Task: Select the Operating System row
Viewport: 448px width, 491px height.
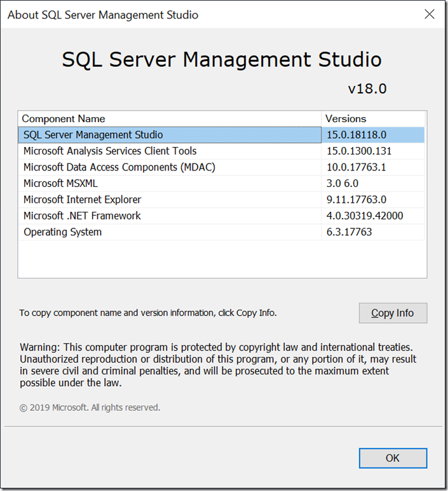Action: 222,232
